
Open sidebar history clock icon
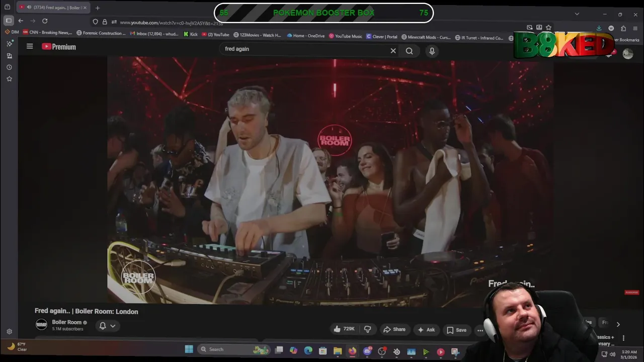[9, 67]
